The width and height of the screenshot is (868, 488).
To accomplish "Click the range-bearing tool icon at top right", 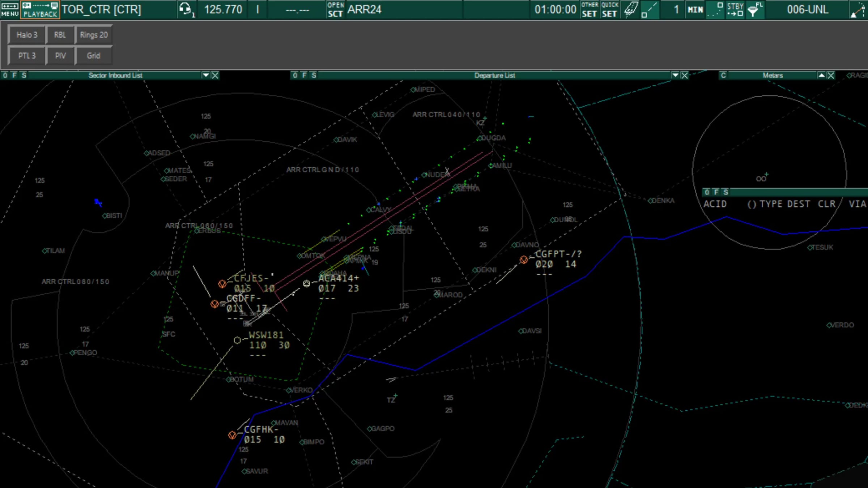I will [x=858, y=9].
